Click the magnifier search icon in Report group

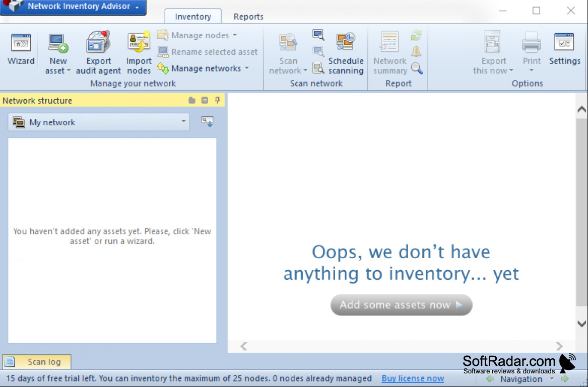[417, 68]
